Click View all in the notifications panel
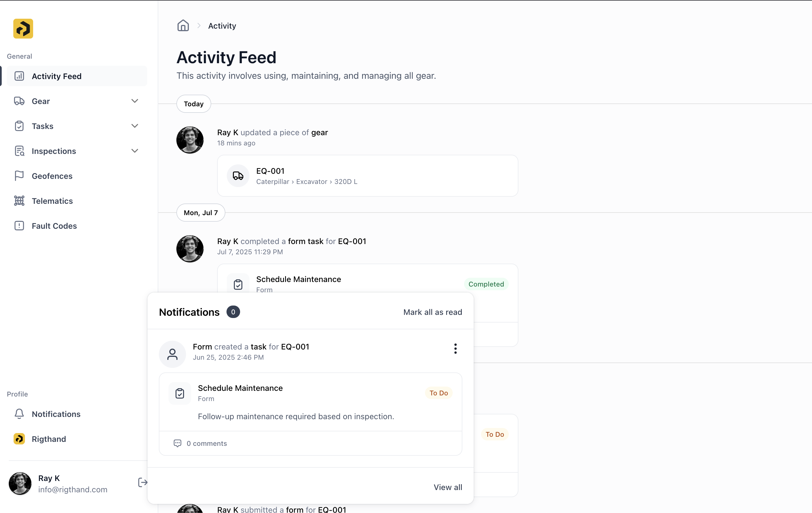 [448, 487]
